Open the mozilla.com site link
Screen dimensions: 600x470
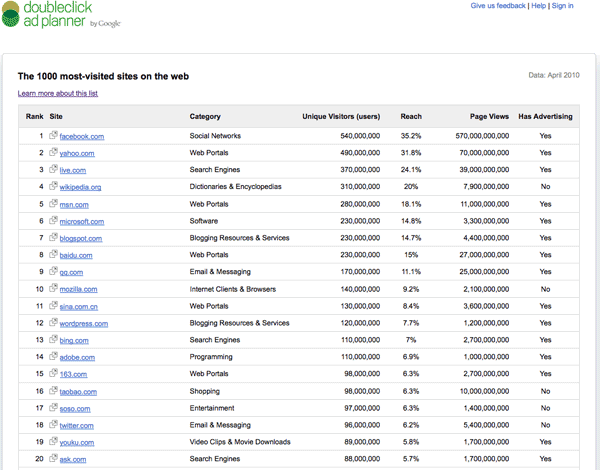coord(78,289)
